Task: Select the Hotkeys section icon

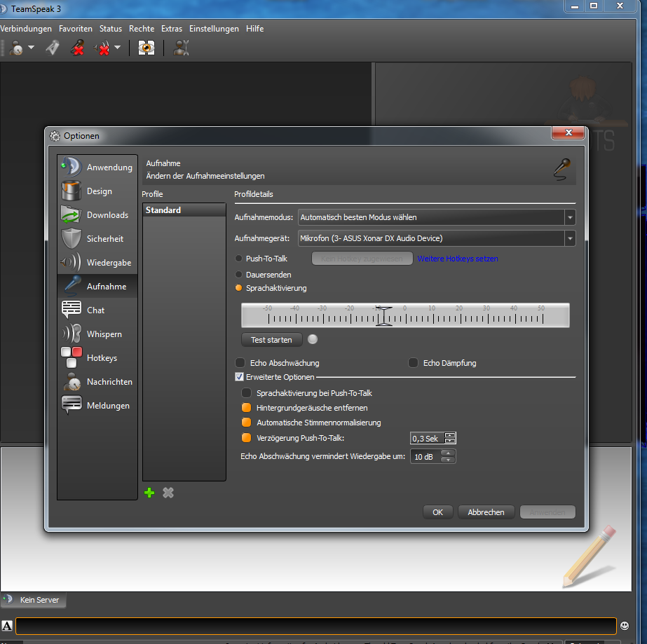Action: tap(71, 357)
